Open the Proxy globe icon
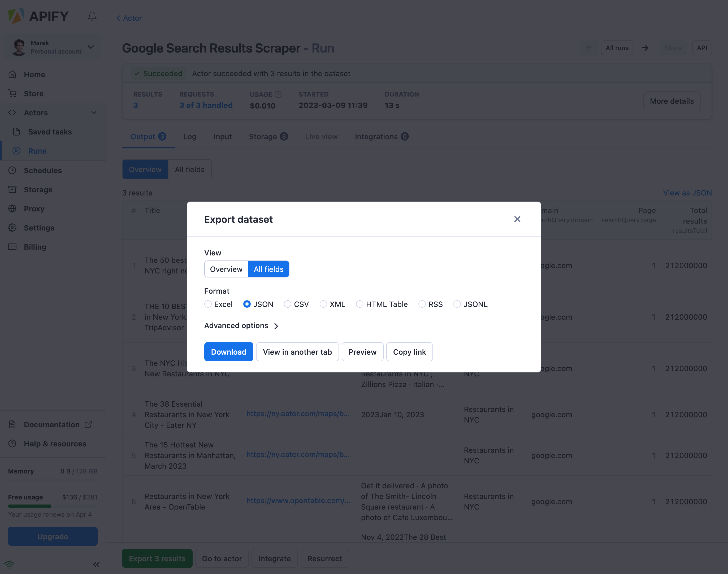Viewport: 728px width, 574px height. [x=12, y=209]
